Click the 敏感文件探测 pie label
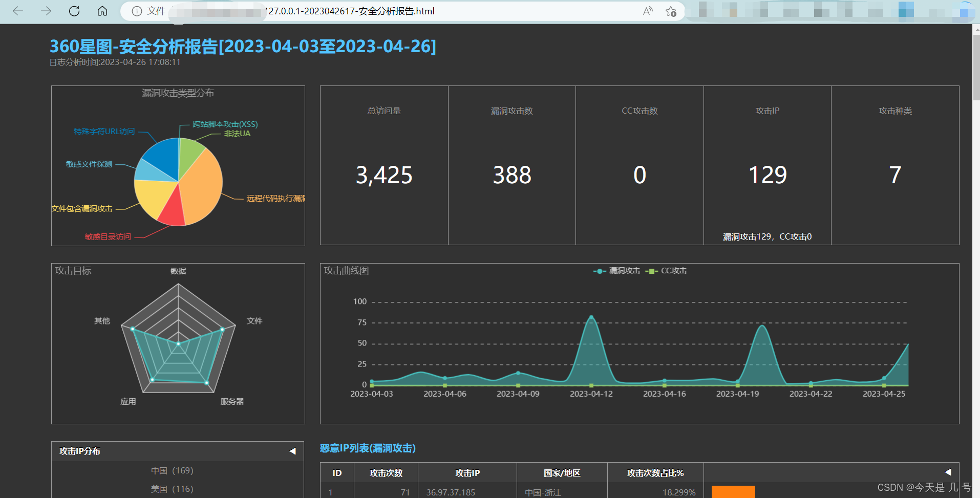 89,164
